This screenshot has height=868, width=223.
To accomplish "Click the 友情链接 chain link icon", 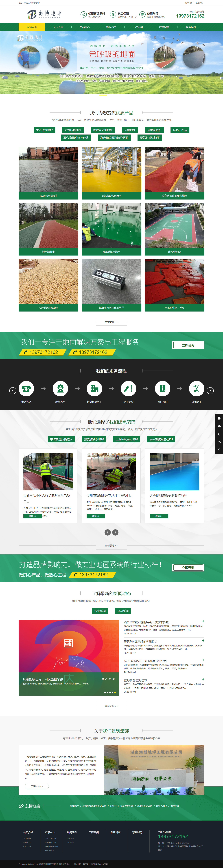I will tap(21, 806).
